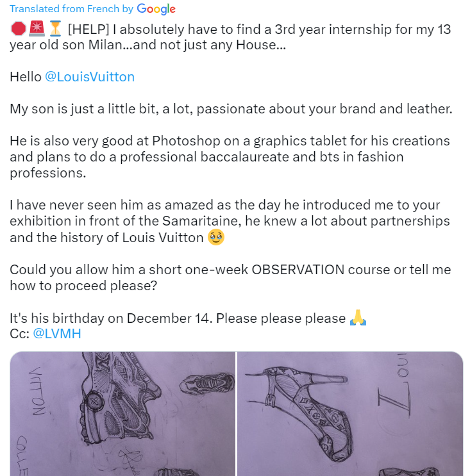This screenshot has height=476, width=470.
Task: Click "Translated from French by" label
Action: click(x=71, y=9)
